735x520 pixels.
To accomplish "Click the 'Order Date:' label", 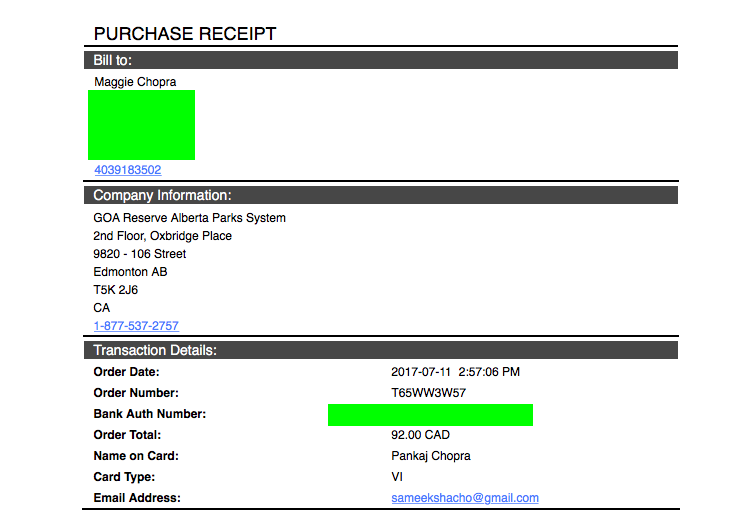I will click(x=127, y=372).
